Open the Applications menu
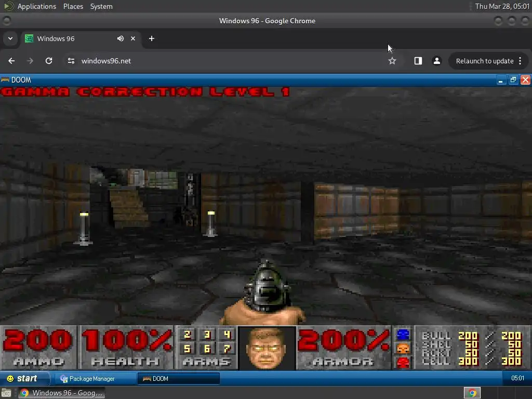Image resolution: width=532 pixels, height=399 pixels. coord(37,6)
